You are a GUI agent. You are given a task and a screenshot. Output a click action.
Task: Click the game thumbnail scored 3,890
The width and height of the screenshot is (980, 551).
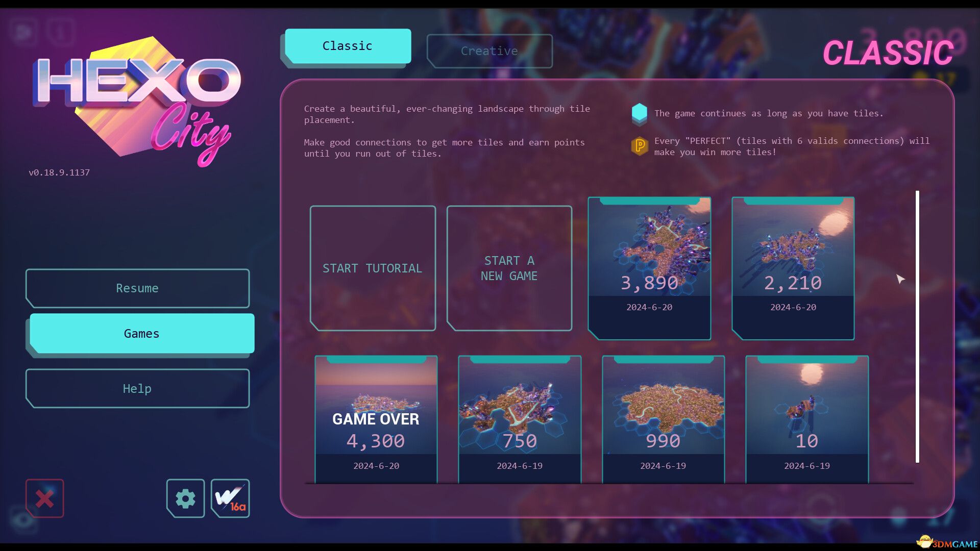(x=649, y=268)
